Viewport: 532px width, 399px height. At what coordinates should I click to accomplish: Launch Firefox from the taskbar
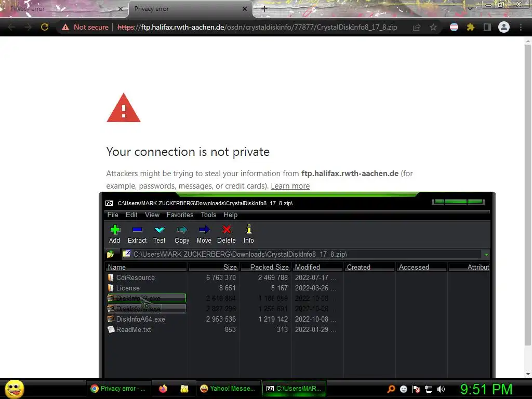163,389
